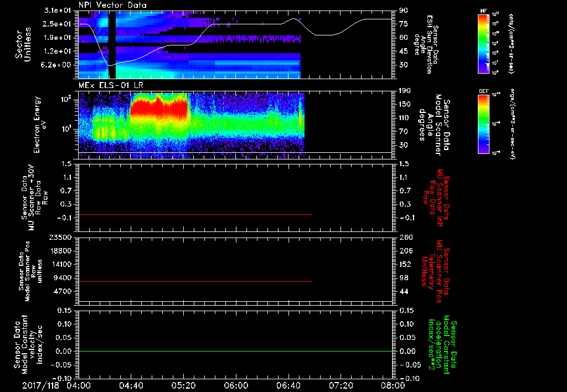The width and height of the screenshot is (567, 392).
Task: Click the red line in Model Scanner Pos panel
Action: (195, 281)
